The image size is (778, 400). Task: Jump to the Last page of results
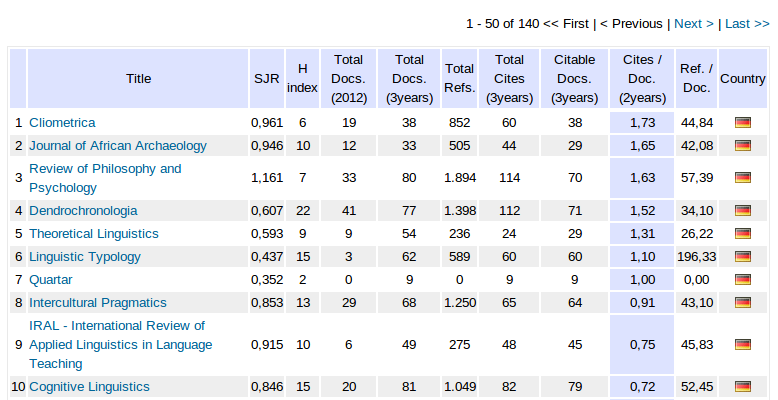pos(747,24)
